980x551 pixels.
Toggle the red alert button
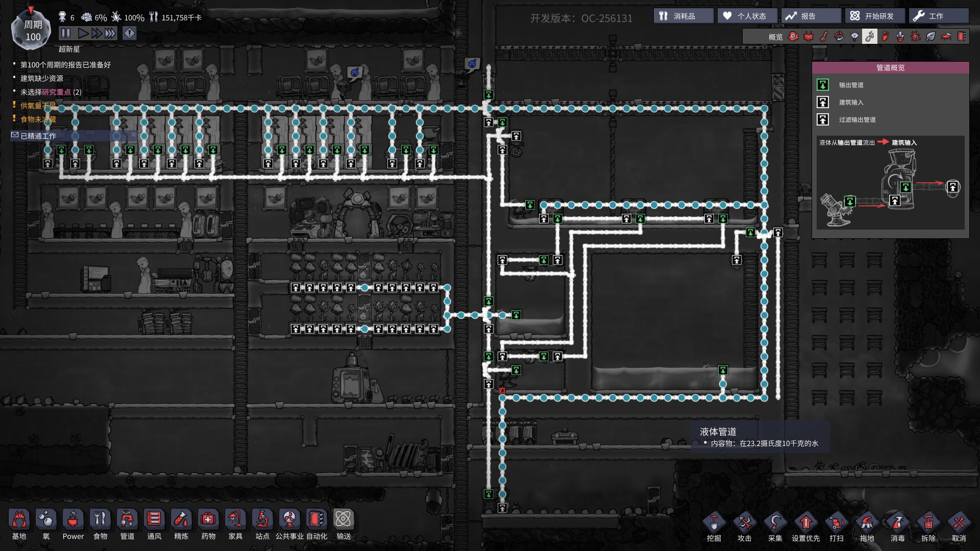130,34
